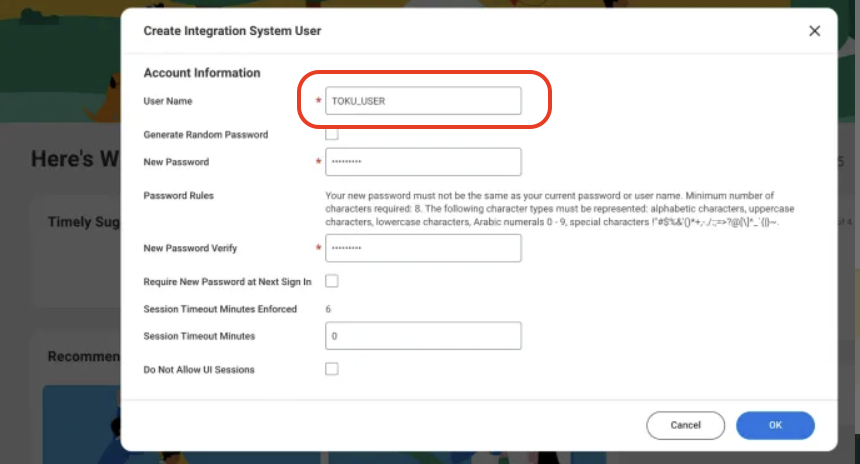This screenshot has height=464, width=860.
Task: Click into the New Password field
Action: [x=423, y=162]
